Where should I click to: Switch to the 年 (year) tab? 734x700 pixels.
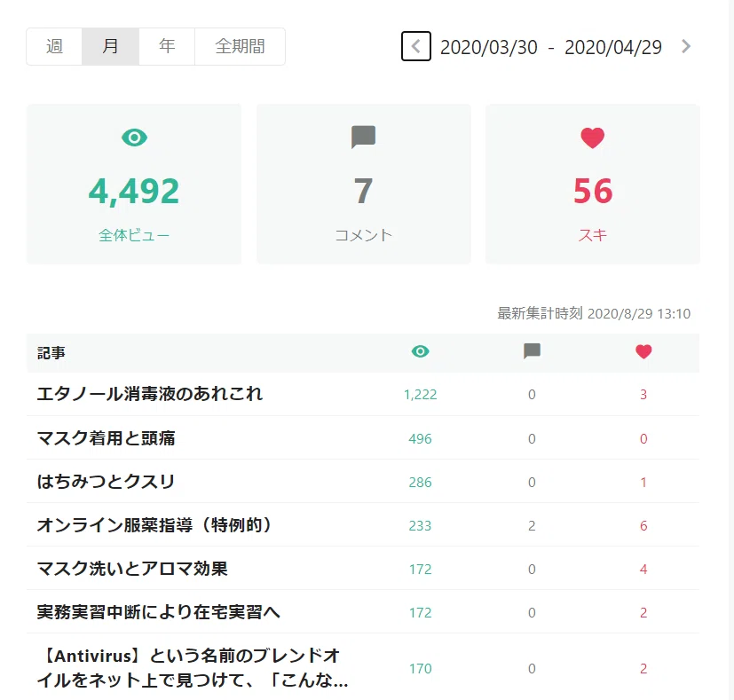coord(167,46)
